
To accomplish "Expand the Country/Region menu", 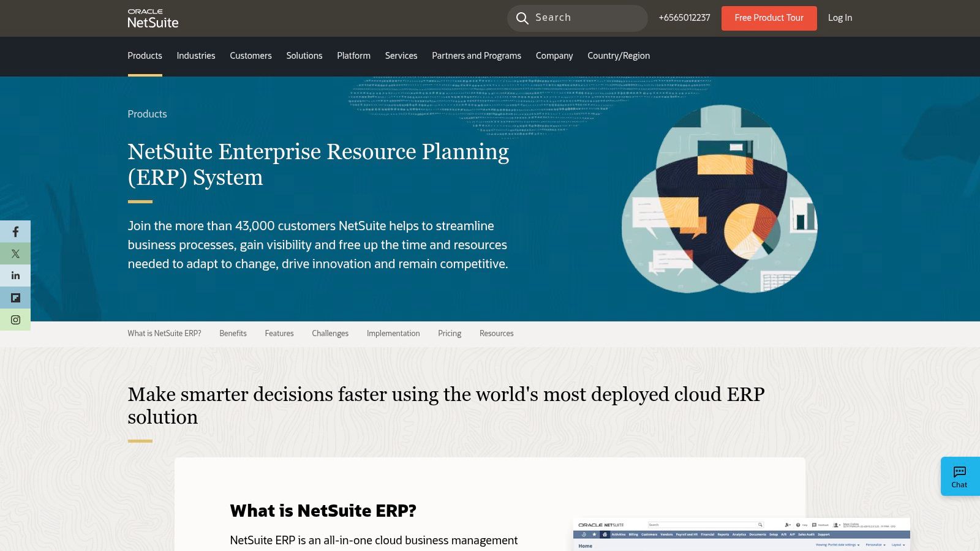I will [x=618, y=56].
